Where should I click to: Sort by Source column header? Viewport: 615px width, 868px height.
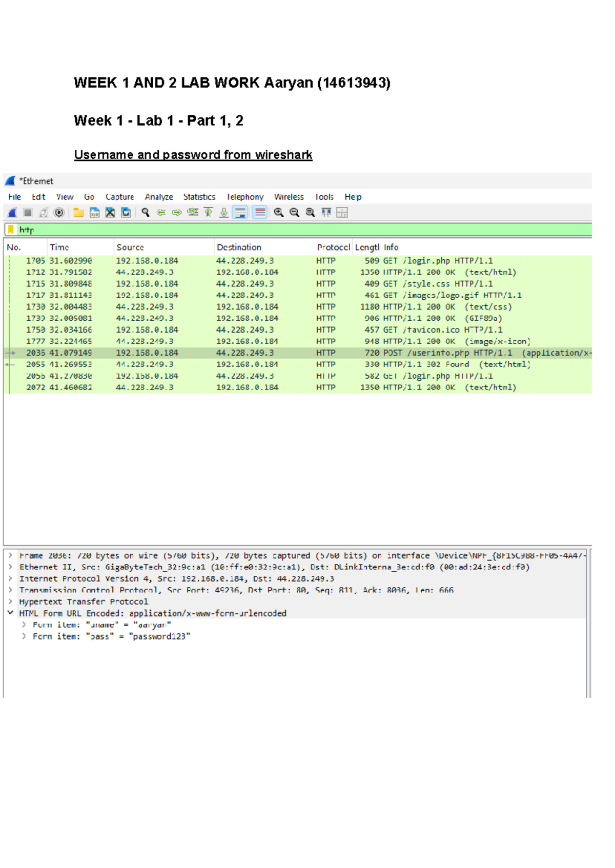164,247
